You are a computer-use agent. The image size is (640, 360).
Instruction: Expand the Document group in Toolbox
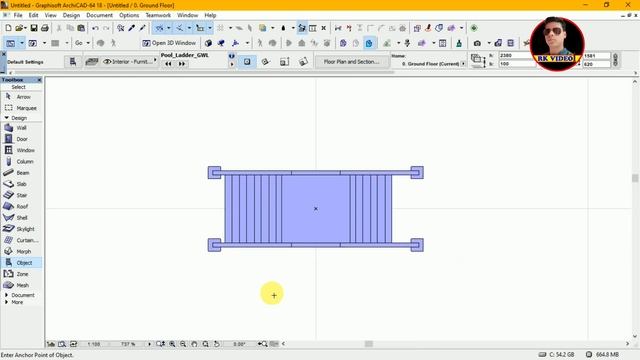click(7, 295)
